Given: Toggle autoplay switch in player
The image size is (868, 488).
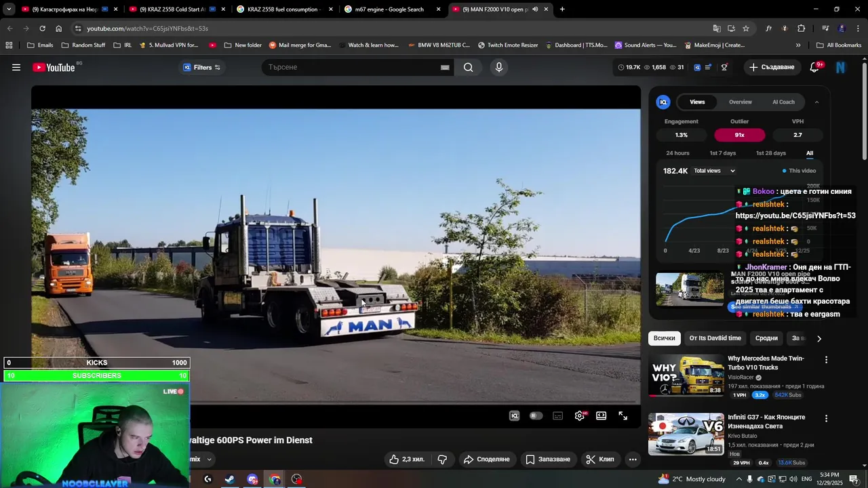Looking at the screenshot, I should [x=536, y=415].
